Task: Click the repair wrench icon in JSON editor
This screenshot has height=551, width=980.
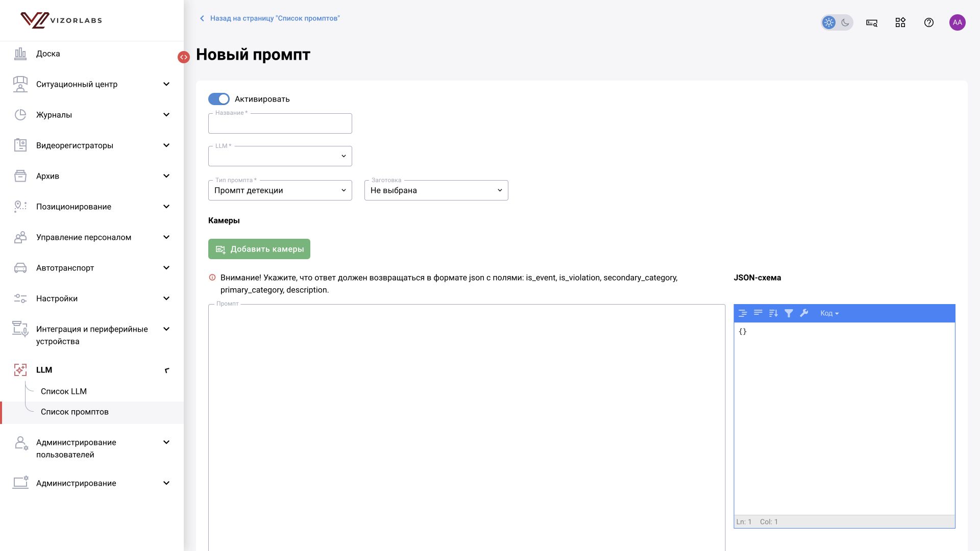Action: pos(804,313)
